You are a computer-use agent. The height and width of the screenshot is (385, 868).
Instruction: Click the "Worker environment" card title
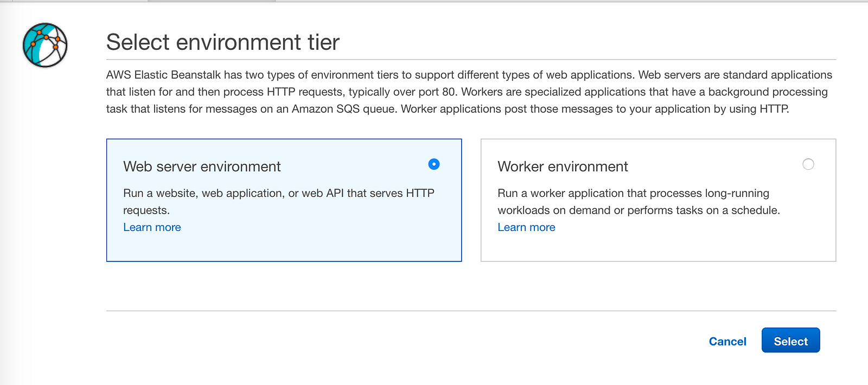[x=563, y=166]
